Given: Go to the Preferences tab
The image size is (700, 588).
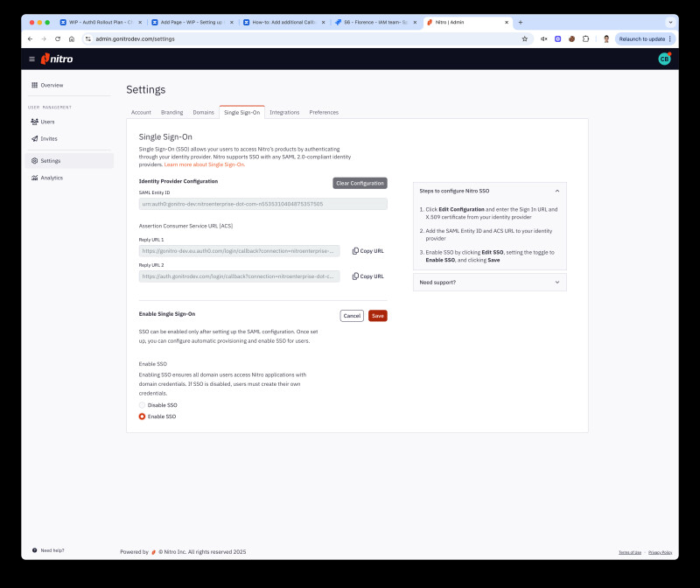Looking at the screenshot, I should click(x=324, y=112).
